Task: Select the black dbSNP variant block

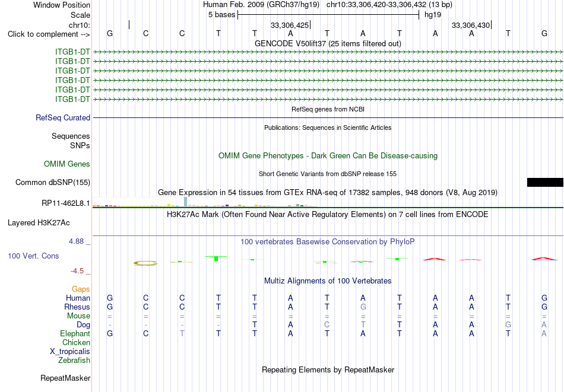Action: click(545, 182)
